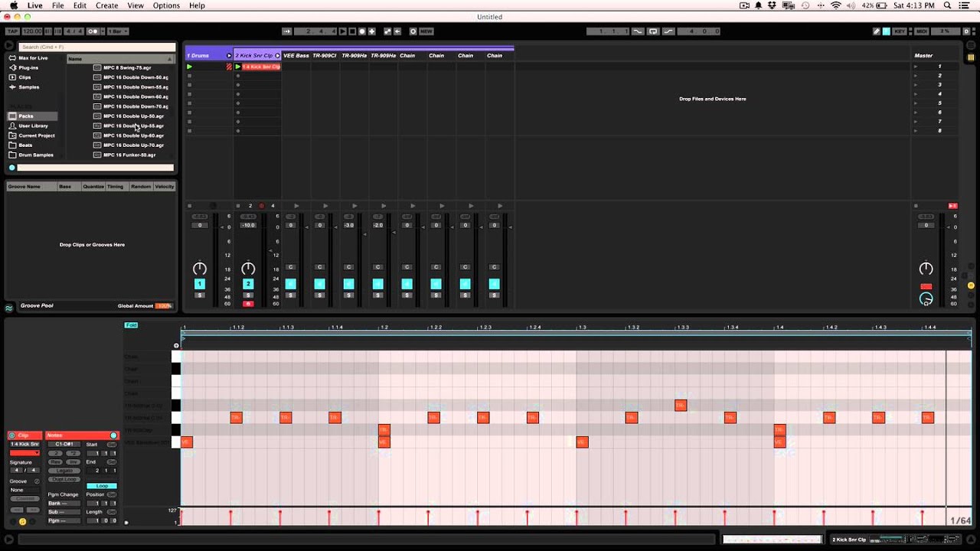Click the Groove Pool wave icon
The height and width of the screenshot is (551, 980).
[9, 308]
